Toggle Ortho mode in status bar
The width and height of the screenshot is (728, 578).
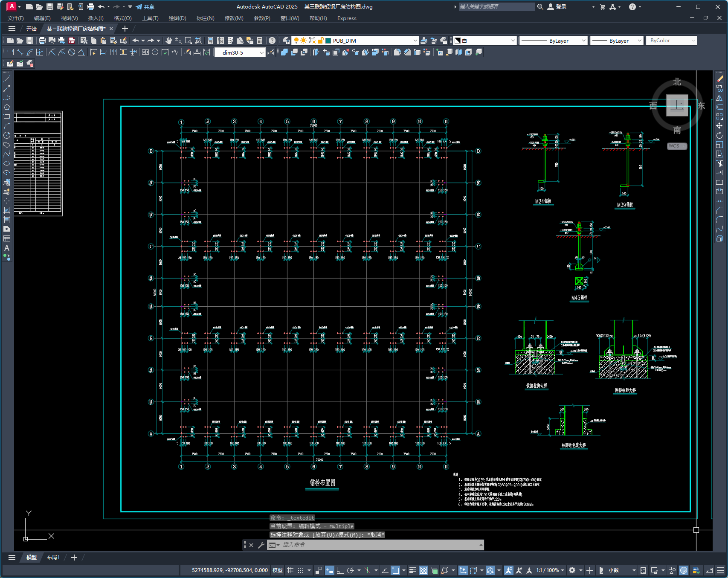coord(340,570)
